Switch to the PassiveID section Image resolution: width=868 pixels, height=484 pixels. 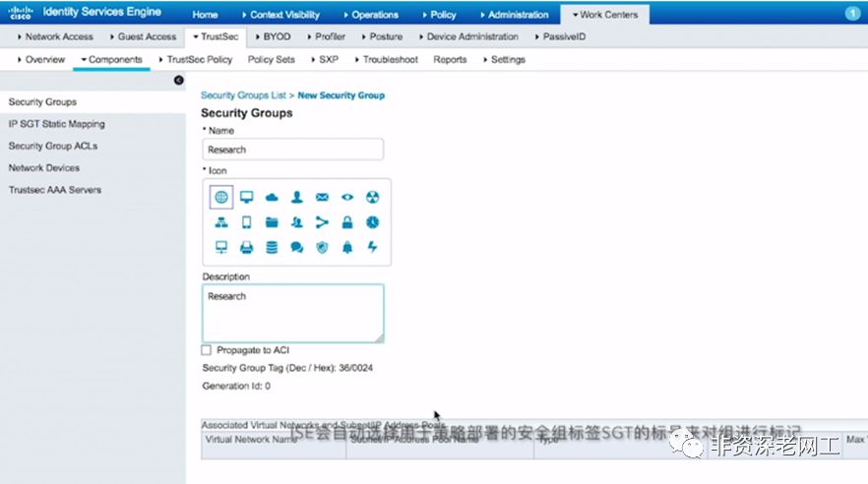(x=560, y=37)
